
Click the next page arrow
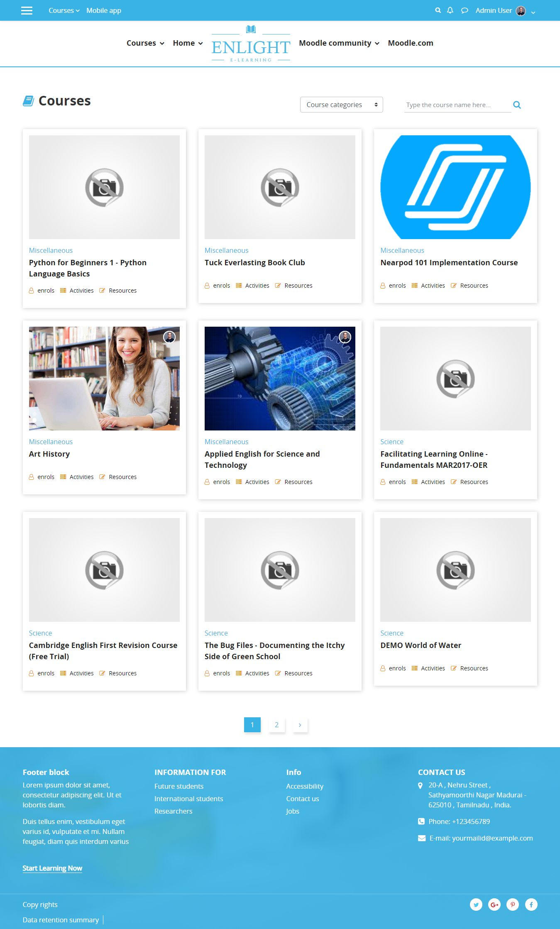tap(300, 725)
